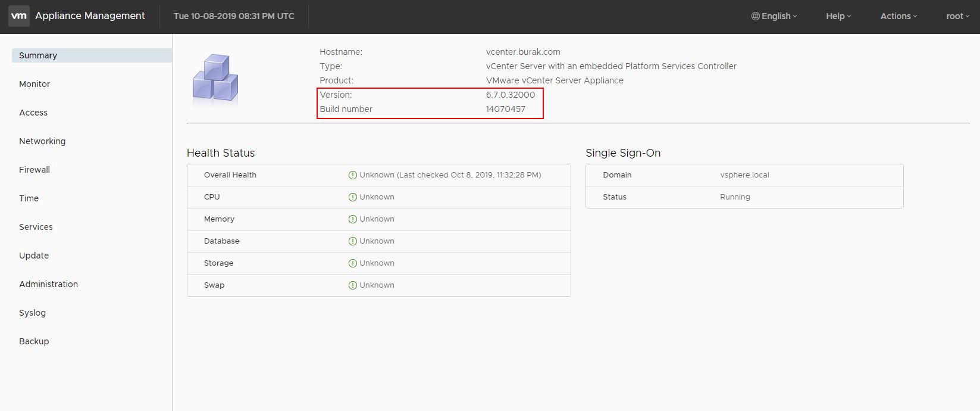
Task: Click the Overall Health status icon
Action: 353,175
